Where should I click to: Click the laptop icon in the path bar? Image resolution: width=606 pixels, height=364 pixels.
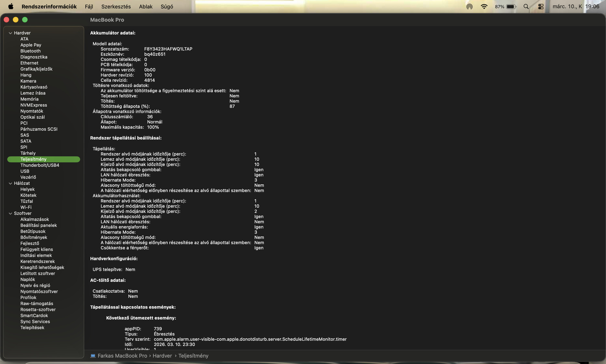point(93,356)
